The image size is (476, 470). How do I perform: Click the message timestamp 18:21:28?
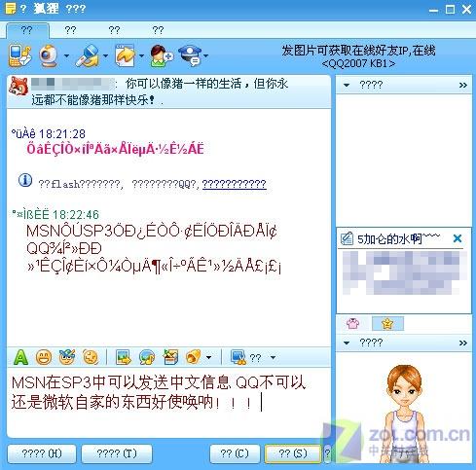pyautogui.click(x=62, y=133)
